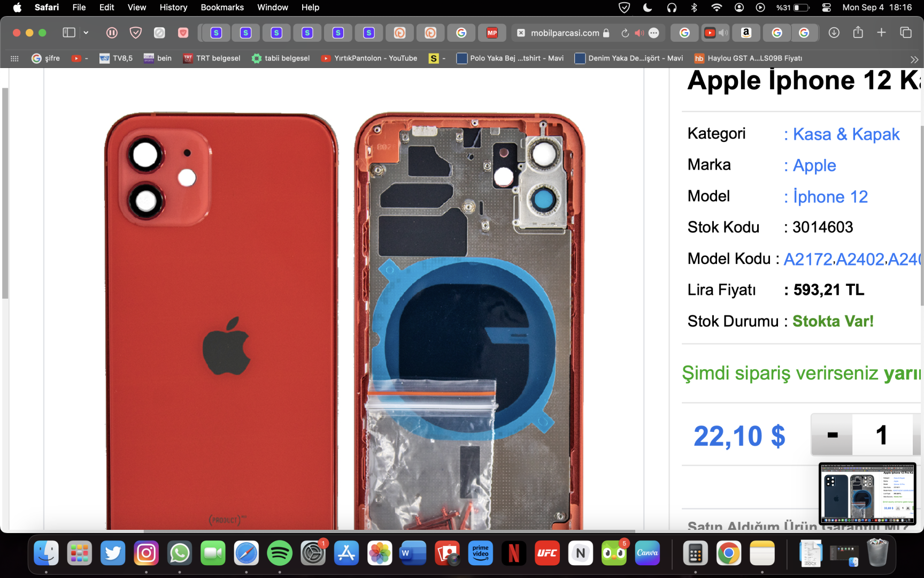Open Duolingo from the Dock
The image size is (924, 578).
(x=614, y=553)
